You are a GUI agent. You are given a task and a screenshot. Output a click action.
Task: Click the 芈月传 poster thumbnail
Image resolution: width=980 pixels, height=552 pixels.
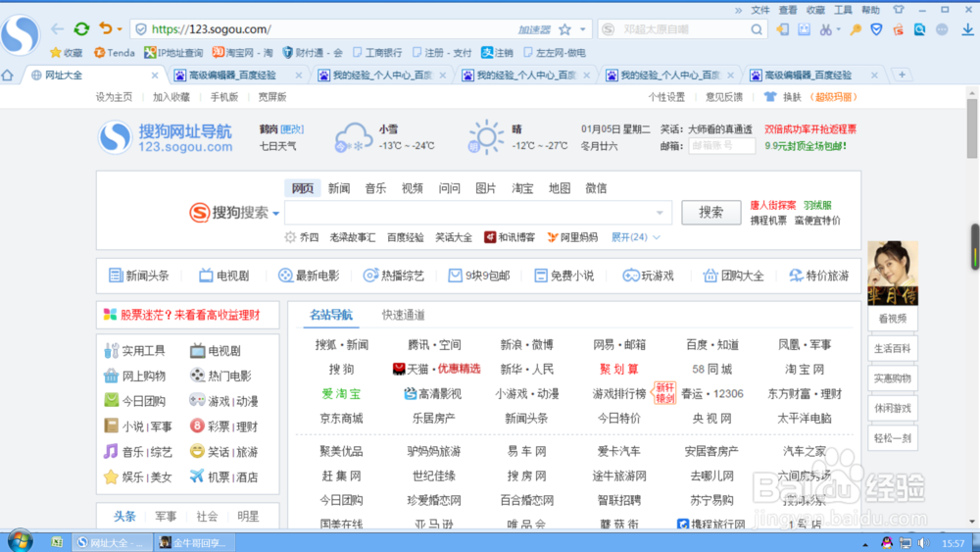tap(893, 274)
